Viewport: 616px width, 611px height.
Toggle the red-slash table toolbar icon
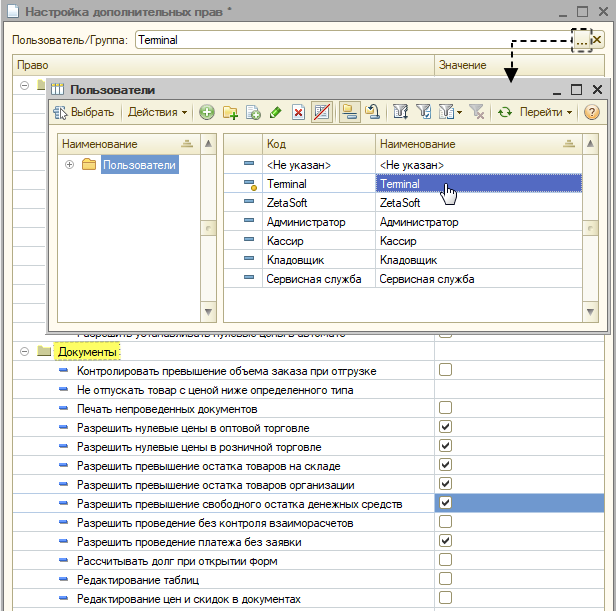coord(321,112)
